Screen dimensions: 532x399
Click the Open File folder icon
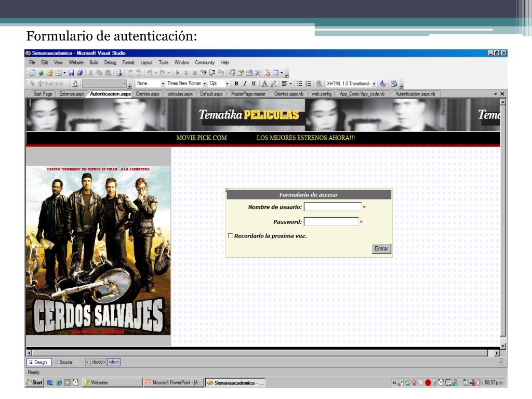coord(49,73)
